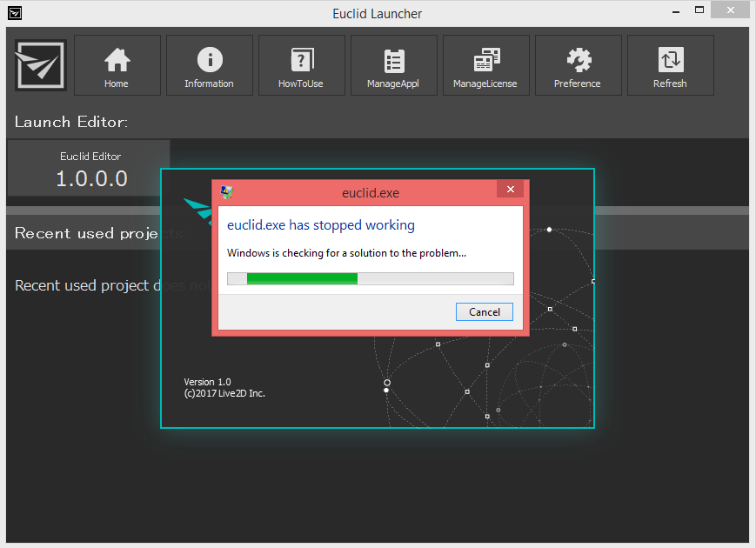Minimize the Euclid Launcher window
Image resolution: width=756 pixels, height=548 pixels.
tap(676, 10)
